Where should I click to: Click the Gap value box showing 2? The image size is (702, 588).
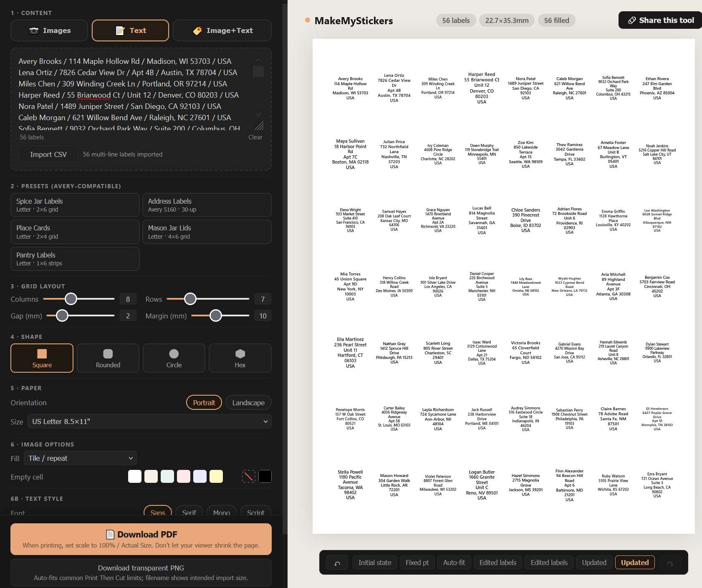[128, 316]
